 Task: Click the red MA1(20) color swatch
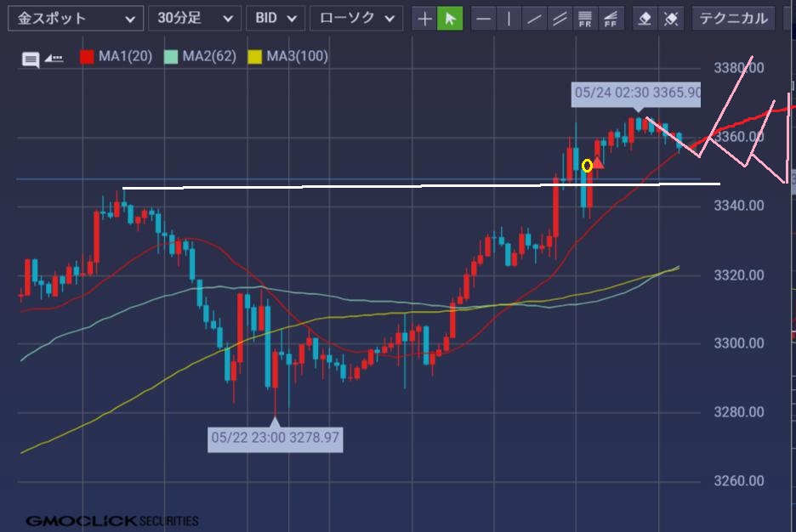pyautogui.click(x=87, y=56)
